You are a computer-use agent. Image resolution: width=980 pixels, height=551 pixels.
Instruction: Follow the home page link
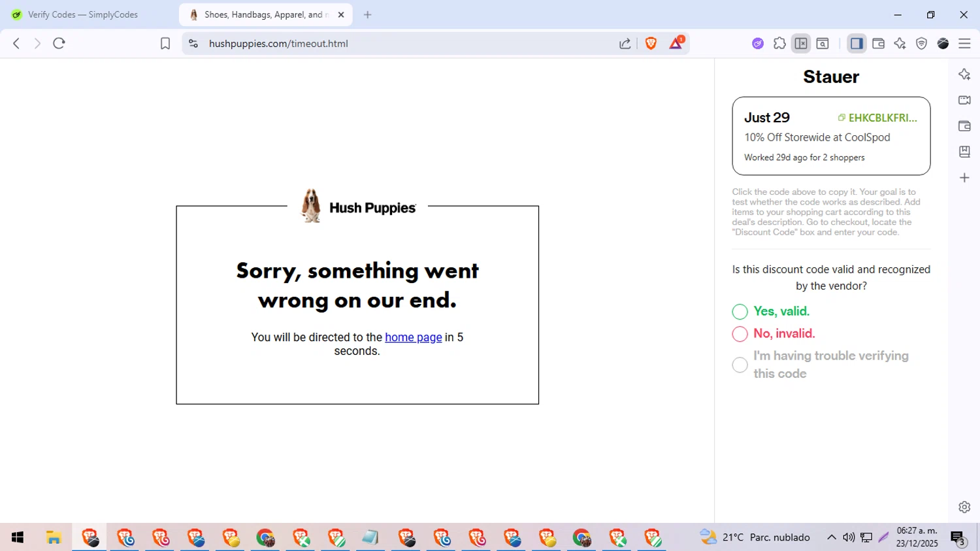414,337
